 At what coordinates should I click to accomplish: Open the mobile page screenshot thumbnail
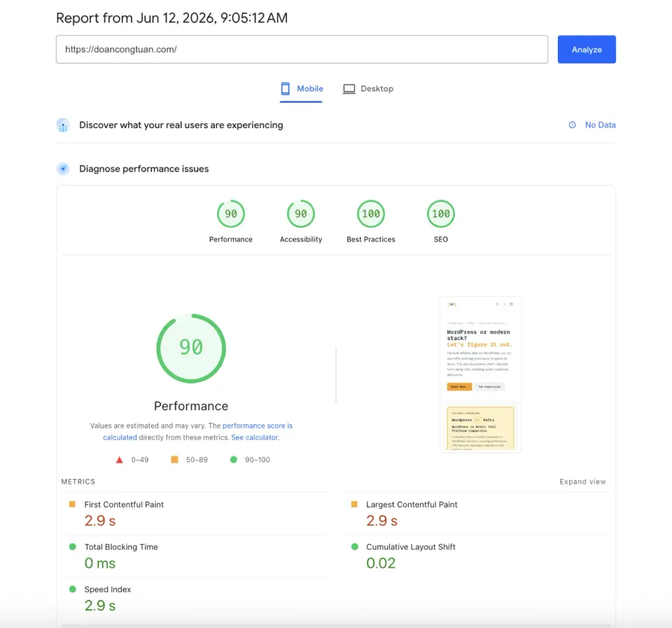(x=480, y=375)
